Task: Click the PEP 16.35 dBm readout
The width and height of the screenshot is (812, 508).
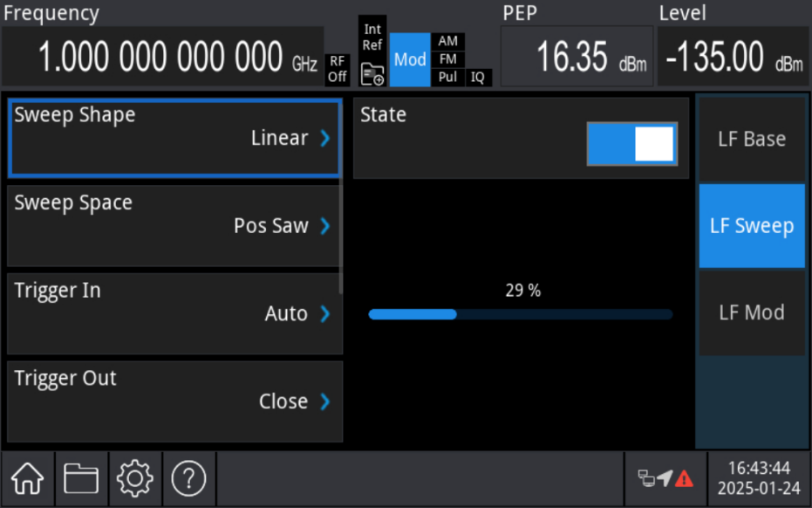Action: click(577, 57)
